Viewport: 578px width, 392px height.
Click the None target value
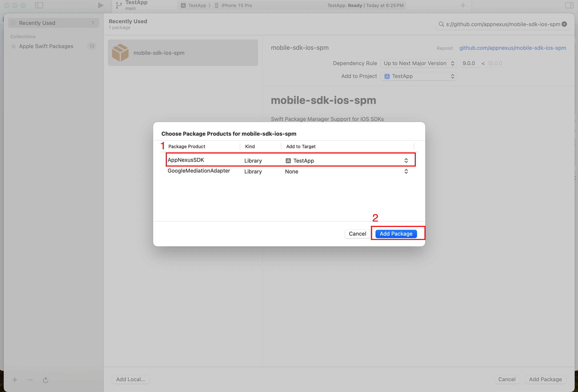(291, 172)
